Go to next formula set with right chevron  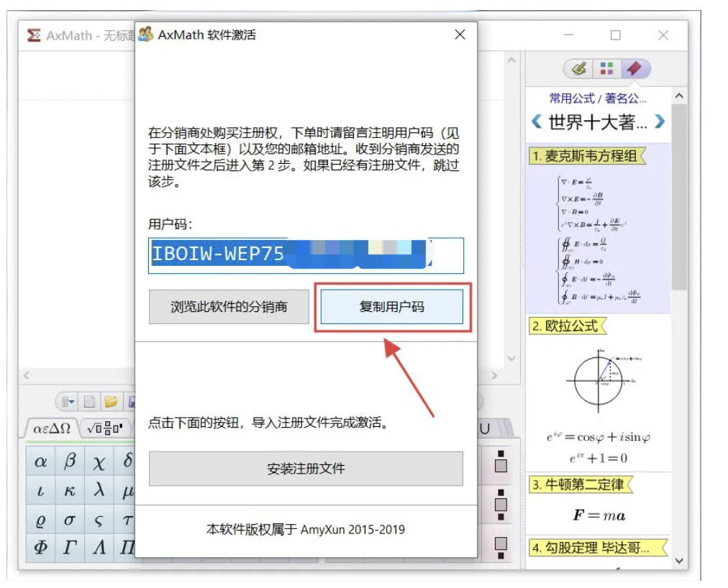[660, 121]
